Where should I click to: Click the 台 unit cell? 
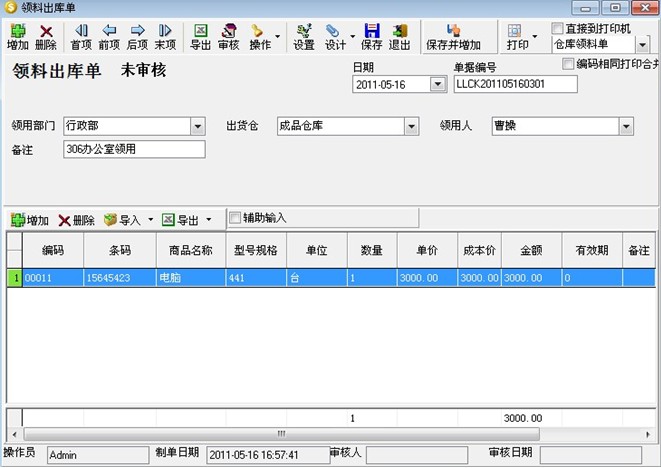click(317, 278)
